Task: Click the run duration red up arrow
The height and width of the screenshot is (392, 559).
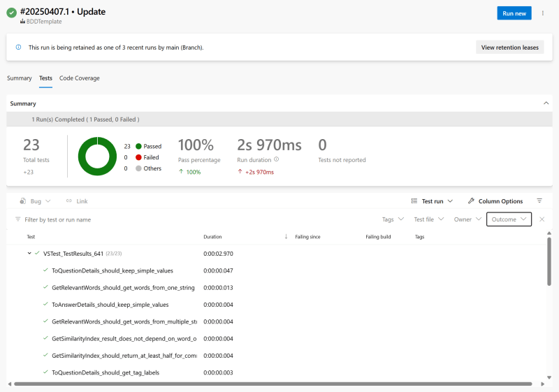Action: pos(240,171)
